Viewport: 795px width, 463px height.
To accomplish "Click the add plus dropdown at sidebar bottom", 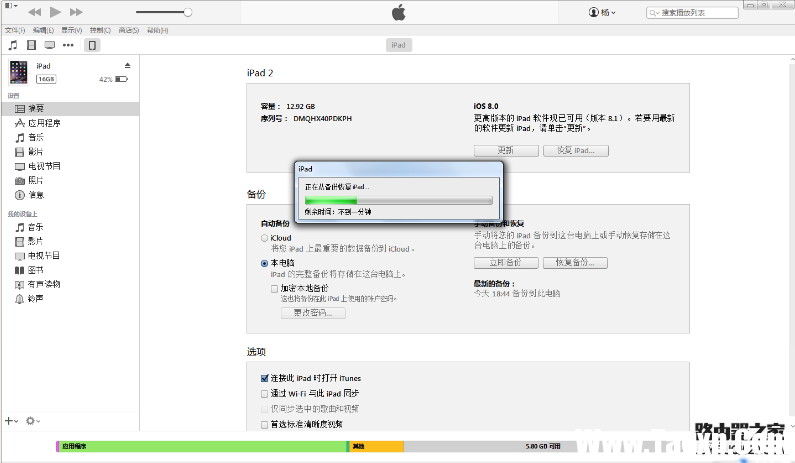I will 12,421.
